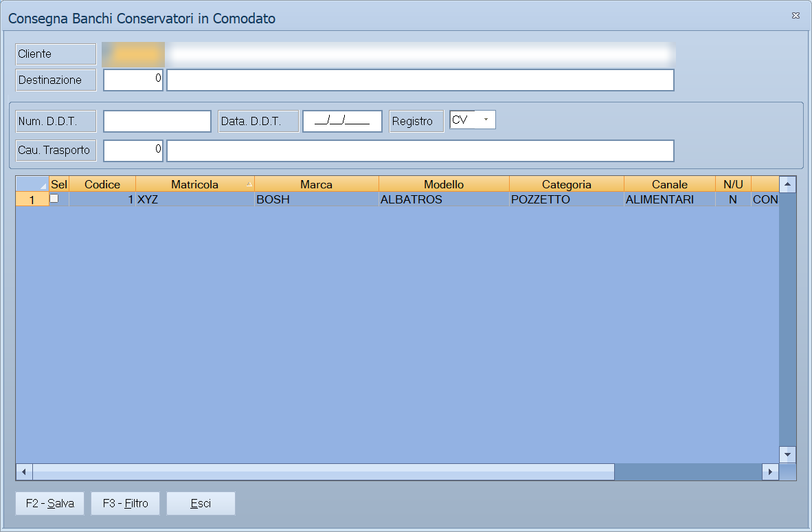
Task: Select the ALIMENTARI canale cell
Action: click(x=670, y=199)
